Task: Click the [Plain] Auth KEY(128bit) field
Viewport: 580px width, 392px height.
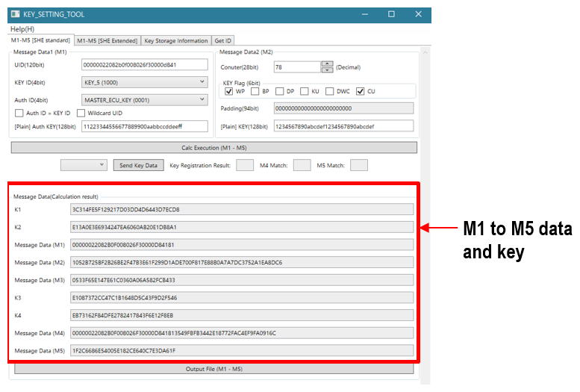Action: (x=145, y=127)
